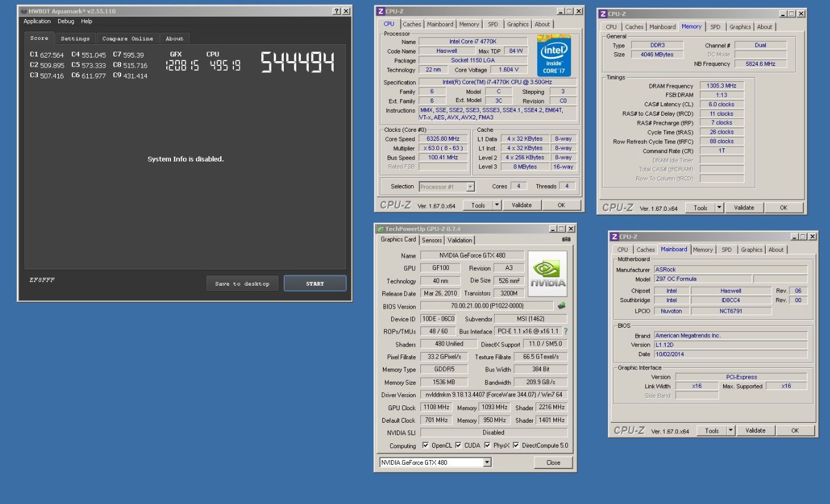Switch to the Sensors tab in GPU-Z
Screen dimensions: 830x504
click(432, 240)
